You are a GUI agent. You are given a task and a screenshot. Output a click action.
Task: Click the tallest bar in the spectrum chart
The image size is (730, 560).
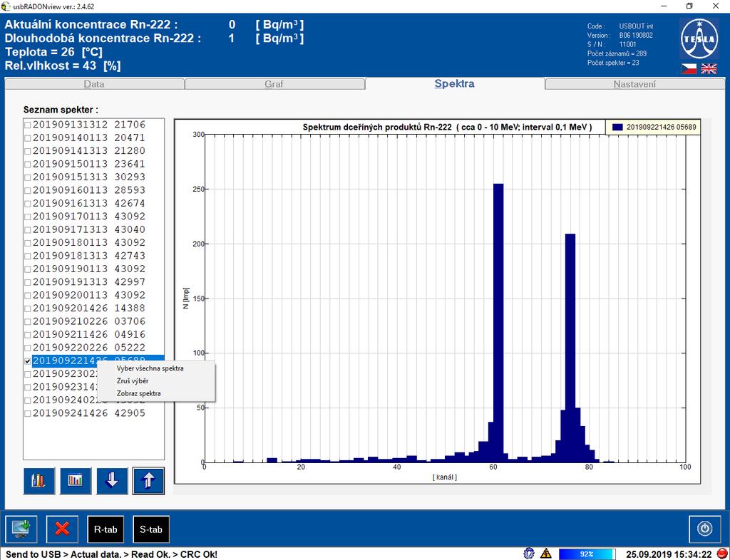point(498,323)
